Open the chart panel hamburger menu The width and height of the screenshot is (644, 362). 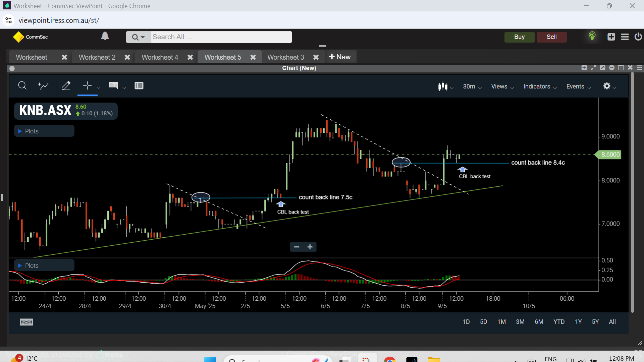[639, 68]
